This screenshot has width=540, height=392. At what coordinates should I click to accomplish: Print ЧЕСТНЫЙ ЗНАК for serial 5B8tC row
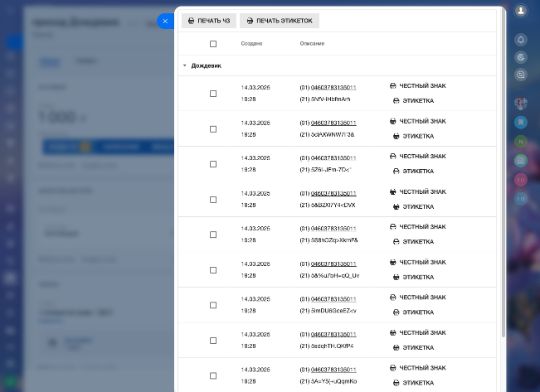418,227
